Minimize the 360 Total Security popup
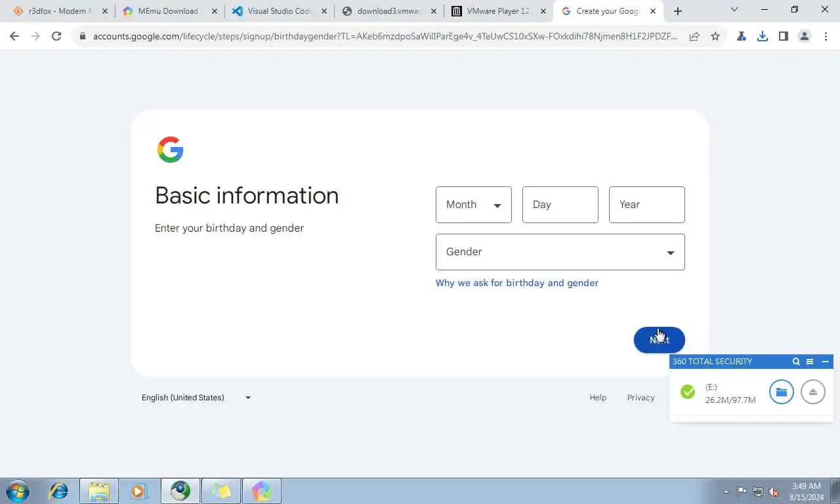This screenshot has width=840, height=504. coord(826,362)
